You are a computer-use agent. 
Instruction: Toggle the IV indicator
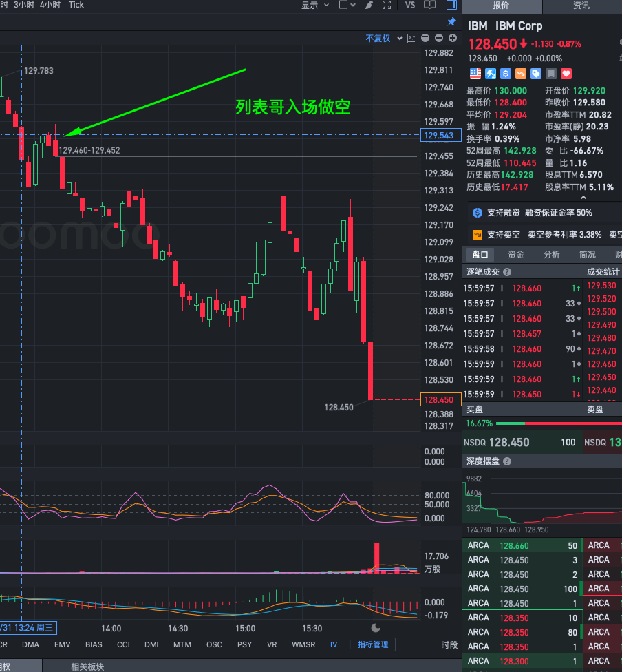point(334,644)
